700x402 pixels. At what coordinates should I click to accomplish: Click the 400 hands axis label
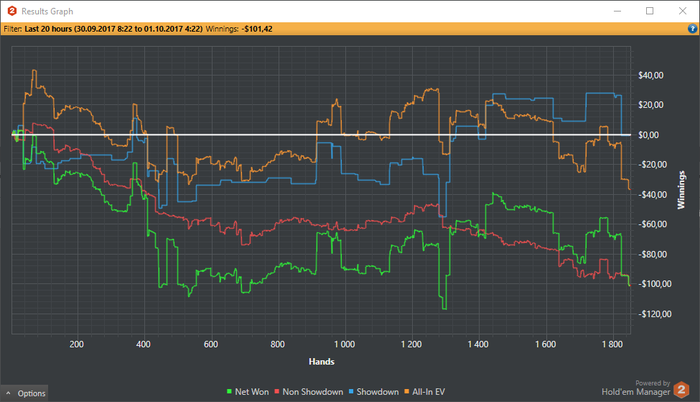(x=143, y=344)
